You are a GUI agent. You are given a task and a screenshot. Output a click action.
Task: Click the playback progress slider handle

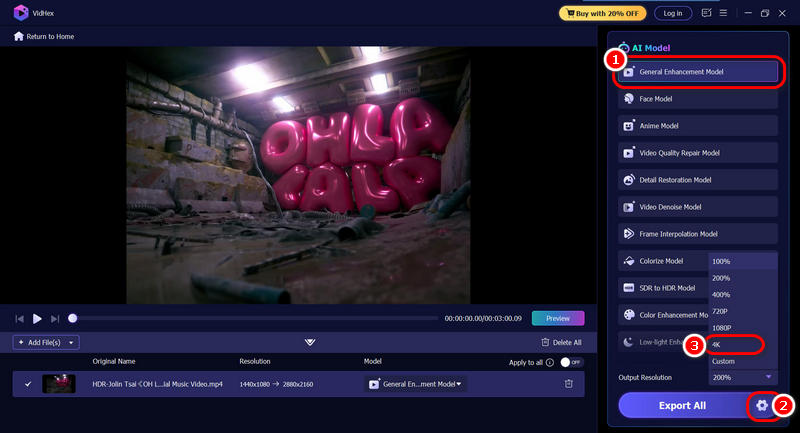(x=73, y=318)
